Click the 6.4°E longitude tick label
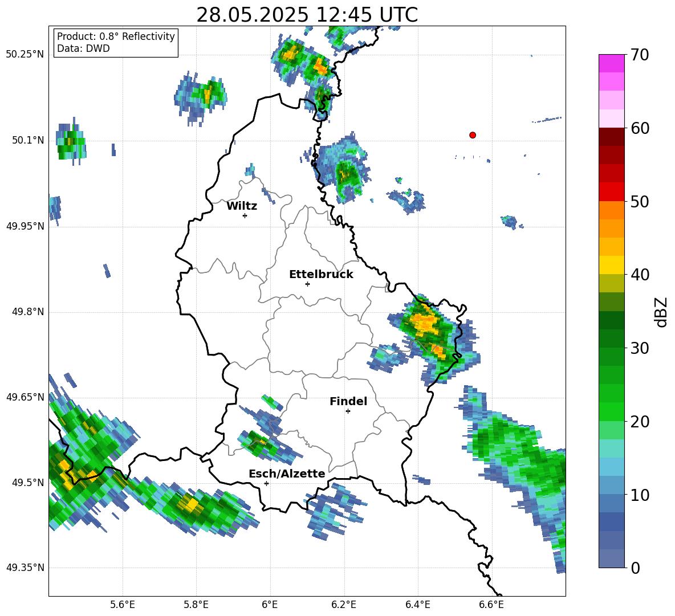675x616 pixels. pos(418,605)
